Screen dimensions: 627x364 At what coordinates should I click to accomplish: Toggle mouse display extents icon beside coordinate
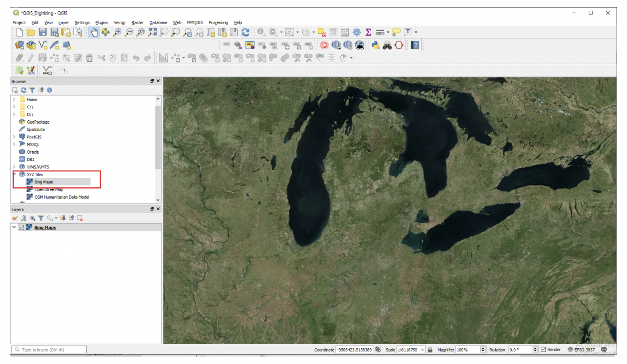pyautogui.click(x=378, y=349)
